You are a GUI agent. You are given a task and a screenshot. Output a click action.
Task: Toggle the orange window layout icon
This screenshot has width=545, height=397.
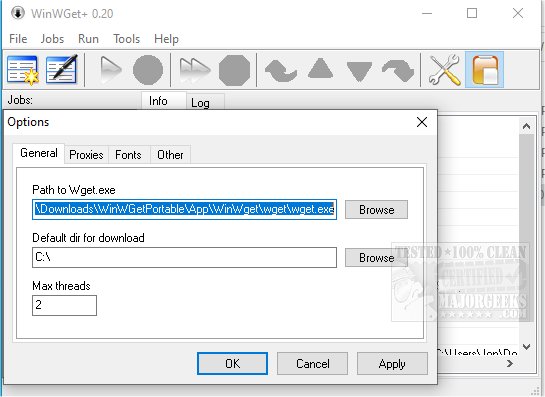pos(484,70)
